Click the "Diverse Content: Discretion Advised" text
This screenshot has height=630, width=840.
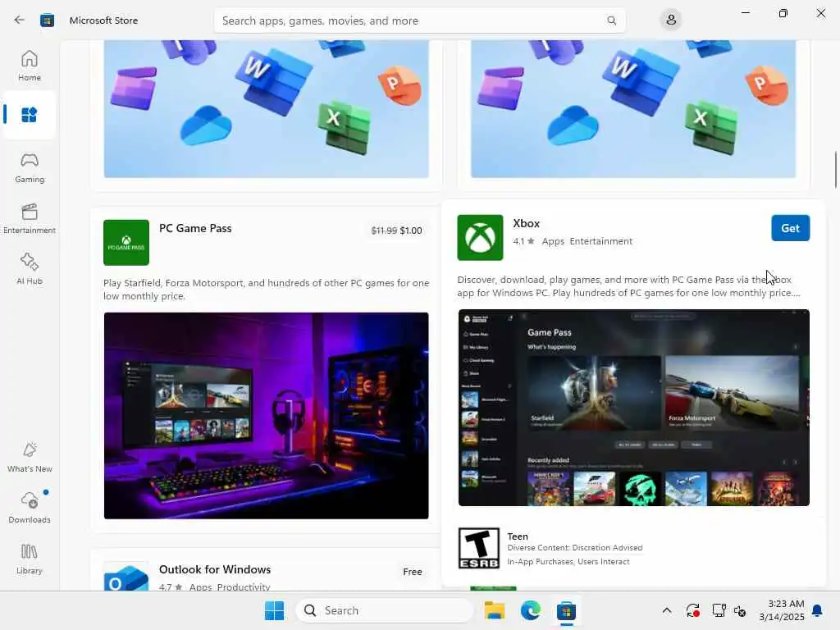coord(575,547)
